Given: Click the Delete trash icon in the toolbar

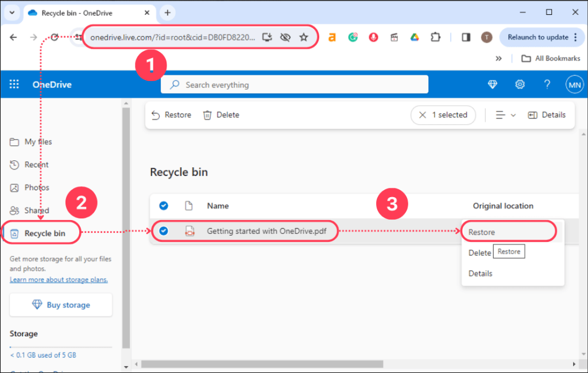Looking at the screenshot, I should pos(207,115).
